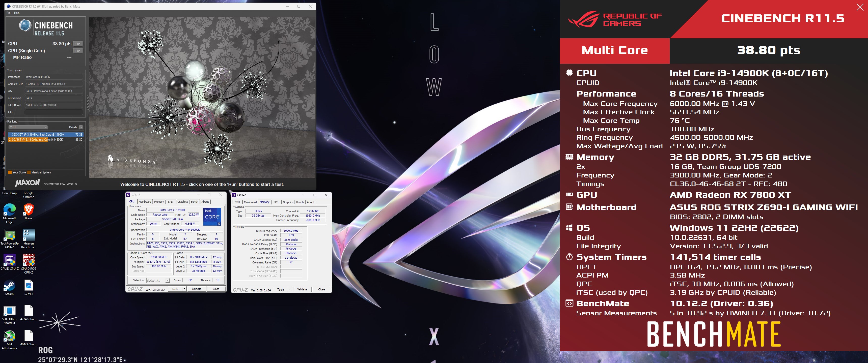
Task: Open About tab in left CPU-Z window
Action: [x=205, y=202]
